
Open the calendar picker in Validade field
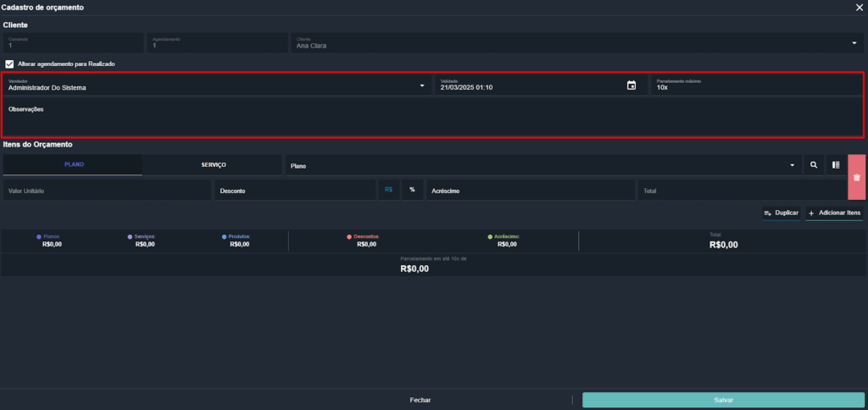pos(631,86)
